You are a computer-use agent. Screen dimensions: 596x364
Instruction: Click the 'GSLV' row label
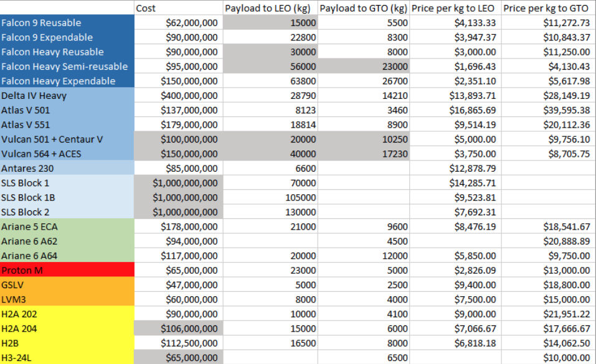tap(67, 285)
